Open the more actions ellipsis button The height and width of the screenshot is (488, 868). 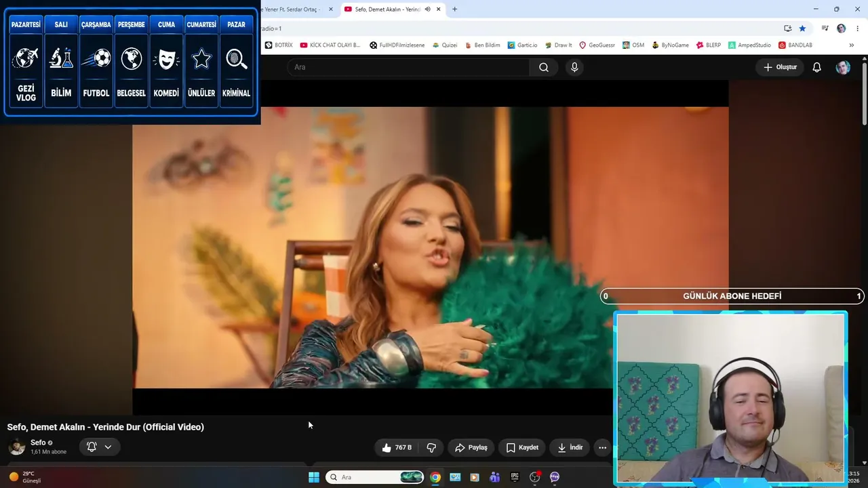point(602,447)
